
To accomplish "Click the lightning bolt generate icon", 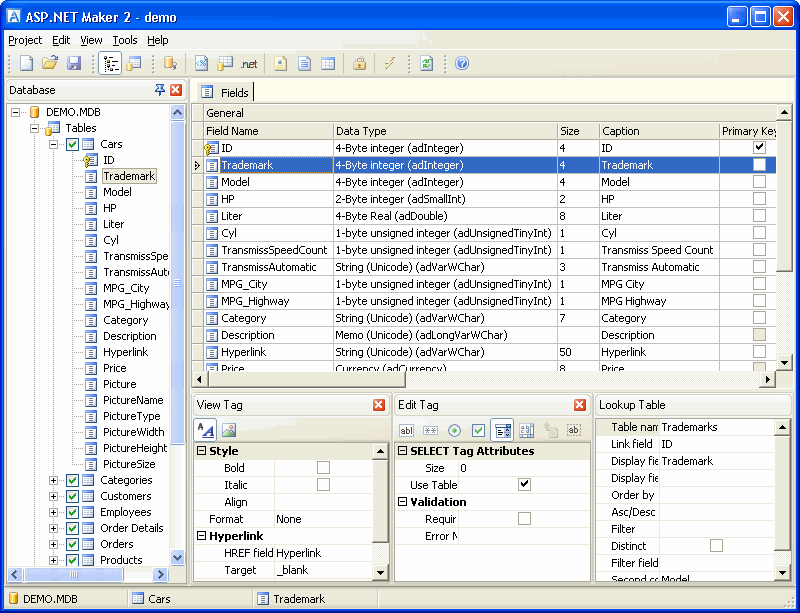I will (389, 63).
